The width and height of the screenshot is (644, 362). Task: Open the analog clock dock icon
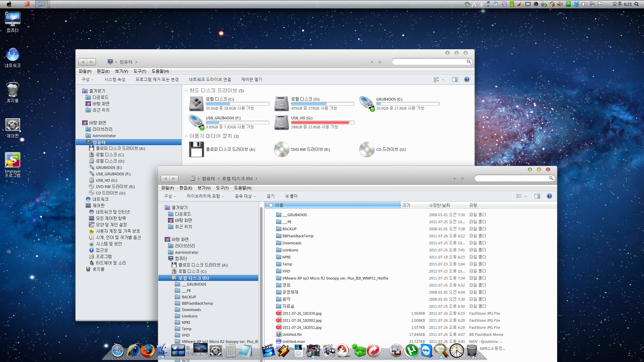point(457,351)
